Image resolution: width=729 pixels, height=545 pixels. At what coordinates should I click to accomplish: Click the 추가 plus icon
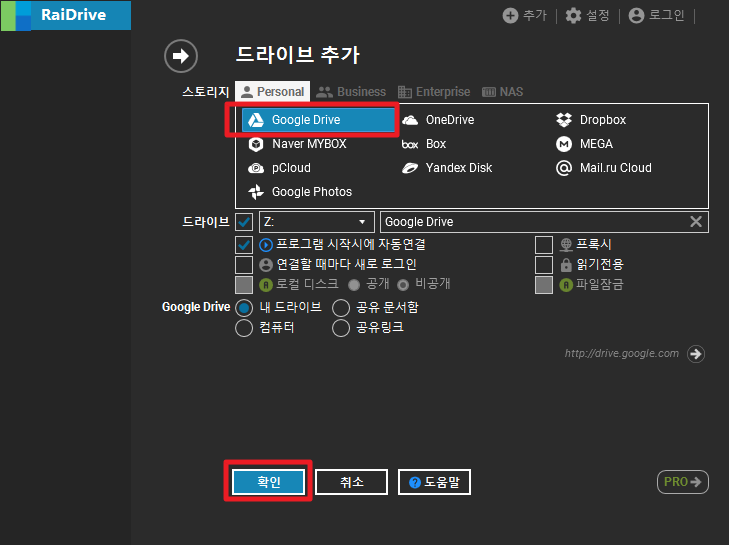[x=510, y=15]
